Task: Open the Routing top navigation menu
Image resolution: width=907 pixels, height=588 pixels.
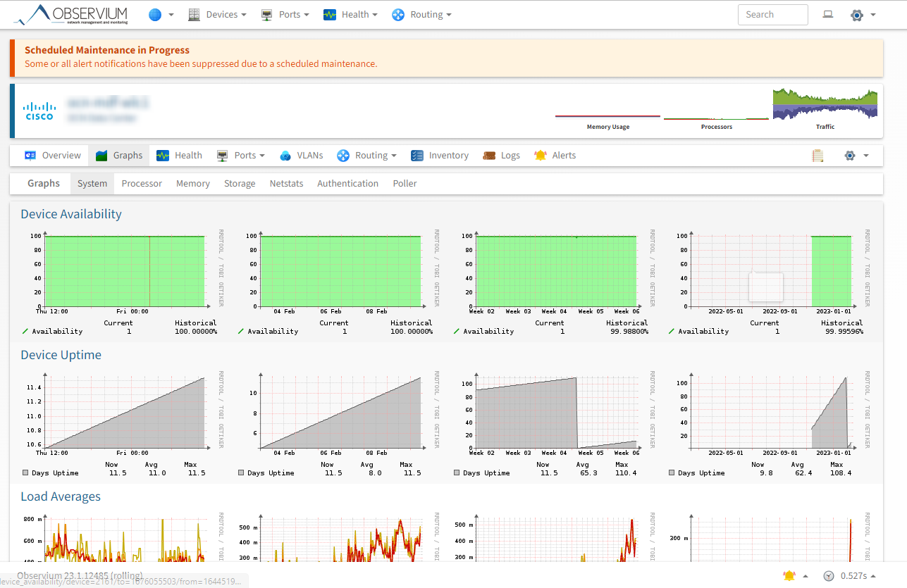Action: tap(421, 15)
